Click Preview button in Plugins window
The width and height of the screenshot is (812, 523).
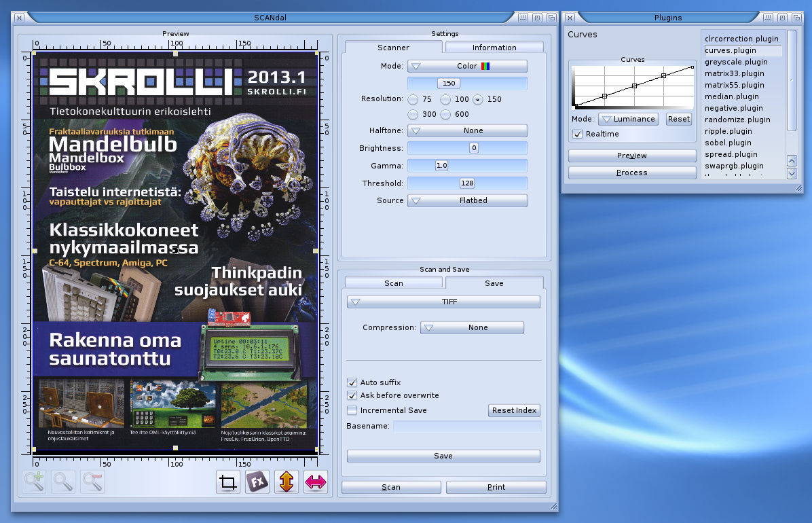632,156
